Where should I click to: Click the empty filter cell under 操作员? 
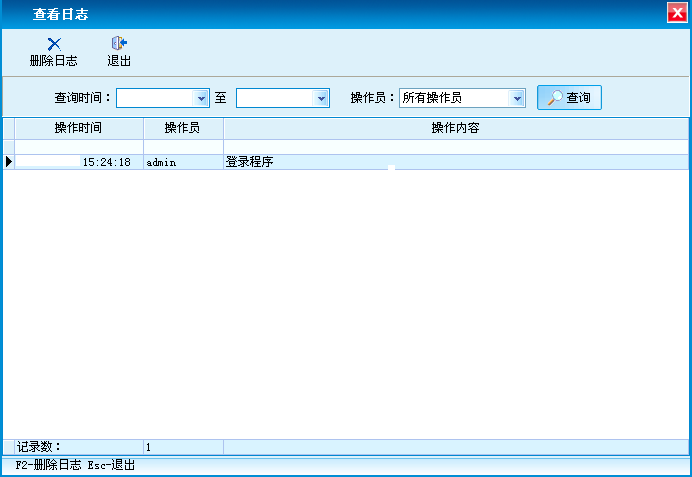point(182,147)
